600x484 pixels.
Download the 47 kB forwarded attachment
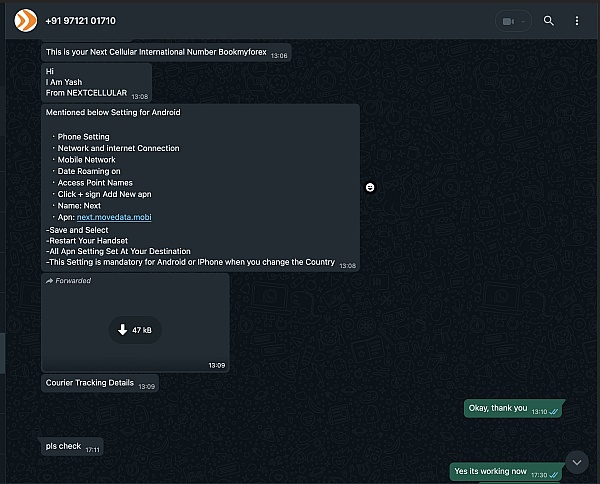pos(135,330)
